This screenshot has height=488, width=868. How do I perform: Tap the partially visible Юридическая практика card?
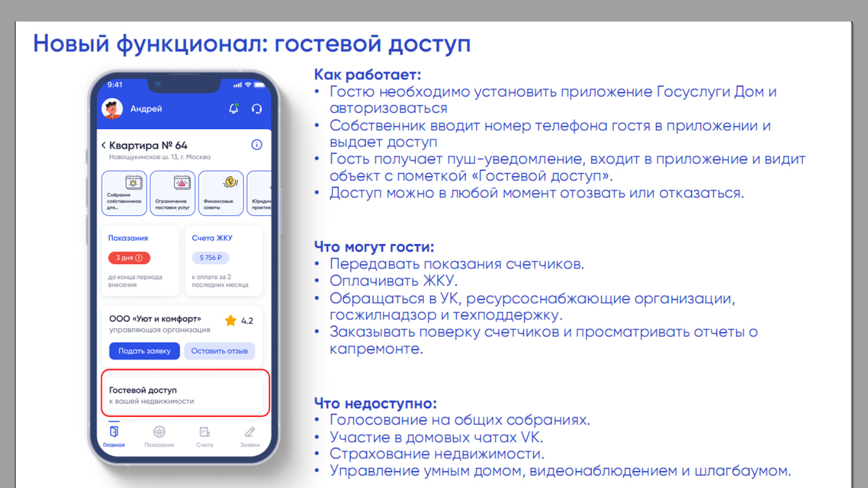click(x=260, y=194)
